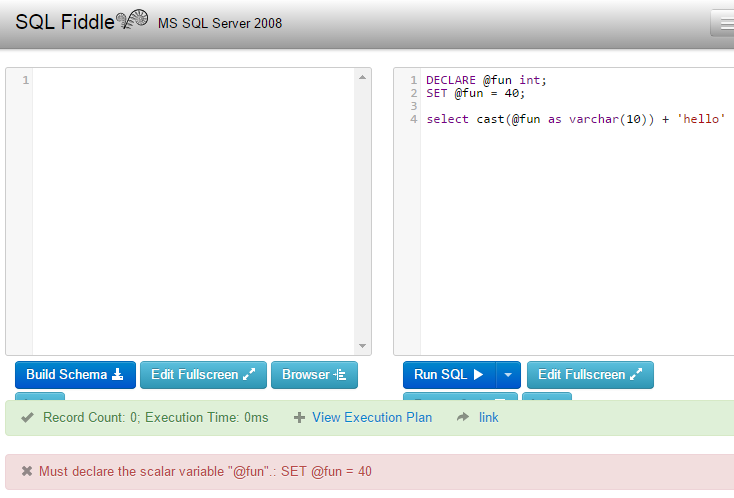Expand the Run SQL dropdown arrow

pyautogui.click(x=508, y=375)
